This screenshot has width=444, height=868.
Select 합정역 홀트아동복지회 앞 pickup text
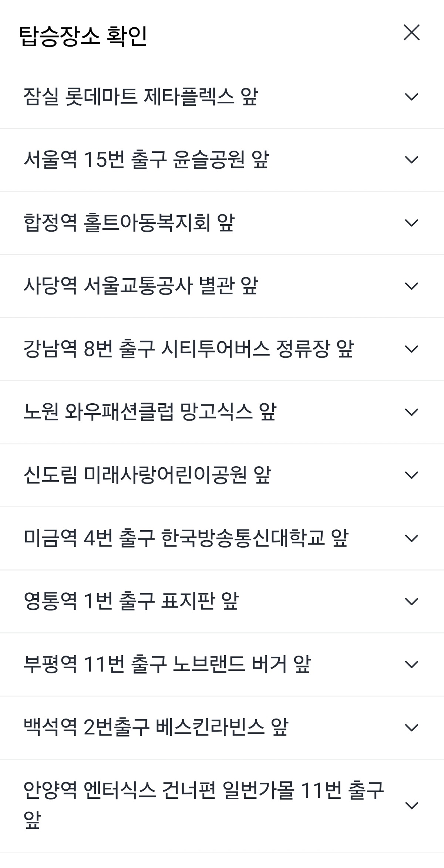pos(129,223)
